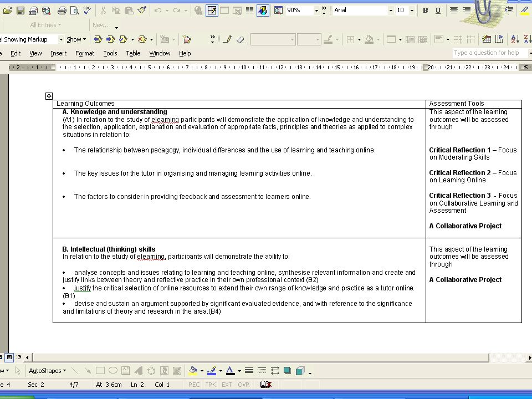Viewport: 532px width, 399px height.
Task: Open the Insert menu
Action: [x=58, y=53]
